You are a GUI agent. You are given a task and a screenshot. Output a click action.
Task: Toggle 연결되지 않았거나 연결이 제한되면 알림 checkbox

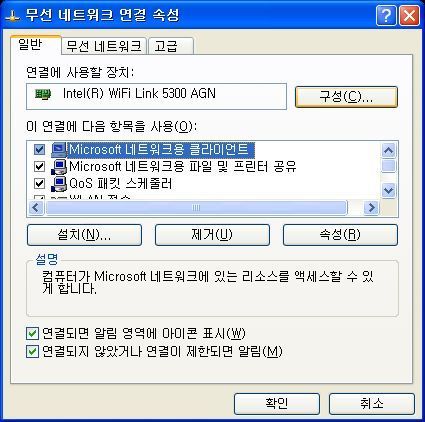pos(32,351)
